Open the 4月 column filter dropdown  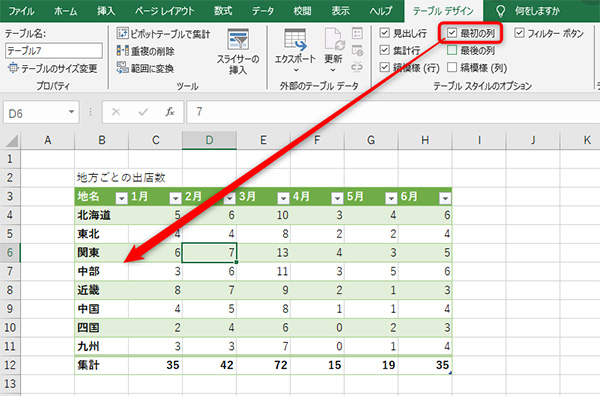point(337,198)
